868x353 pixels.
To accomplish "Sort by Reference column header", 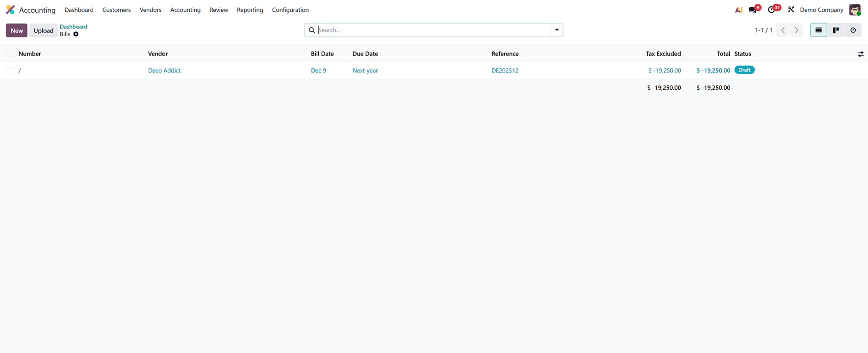I will click(x=505, y=54).
